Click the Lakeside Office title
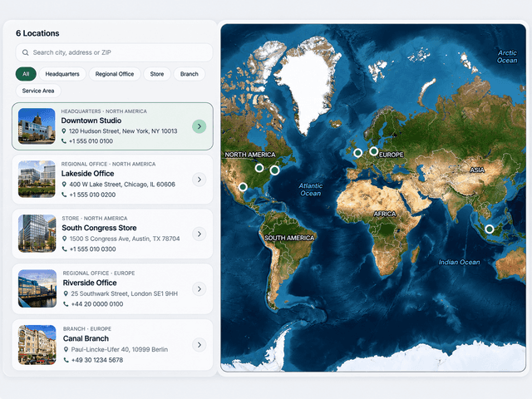This screenshot has height=399, width=532. [87, 174]
